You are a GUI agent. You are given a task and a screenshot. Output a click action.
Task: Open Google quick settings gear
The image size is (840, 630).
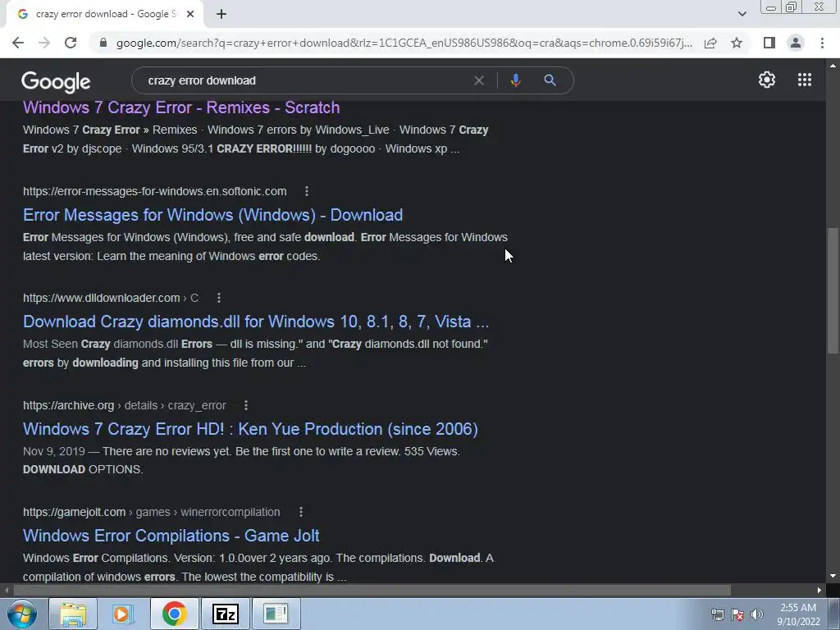point(767,80)
